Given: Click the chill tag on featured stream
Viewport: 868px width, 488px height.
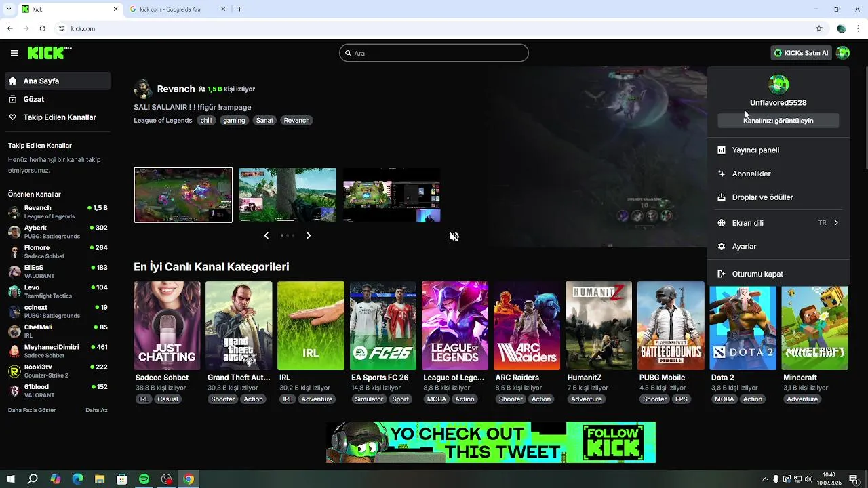Looking at the screenshot, I should (206, 120).
